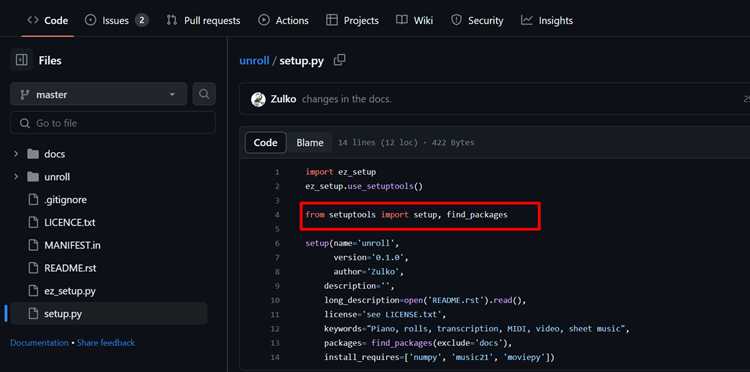This screenshot has width=750, height=372.
Task: Open the ez_setup.py file
Action: click(70, 291)
